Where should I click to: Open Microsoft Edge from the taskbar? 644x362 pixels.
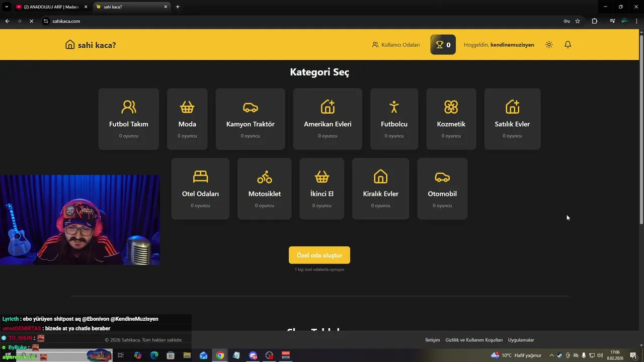point(154,355)
